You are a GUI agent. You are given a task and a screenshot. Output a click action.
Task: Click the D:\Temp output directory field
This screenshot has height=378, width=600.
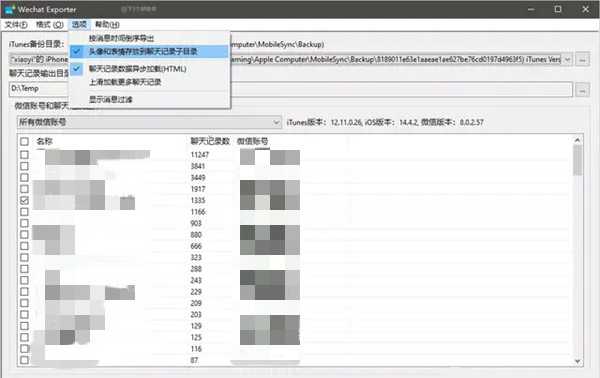tap(291, 89)
